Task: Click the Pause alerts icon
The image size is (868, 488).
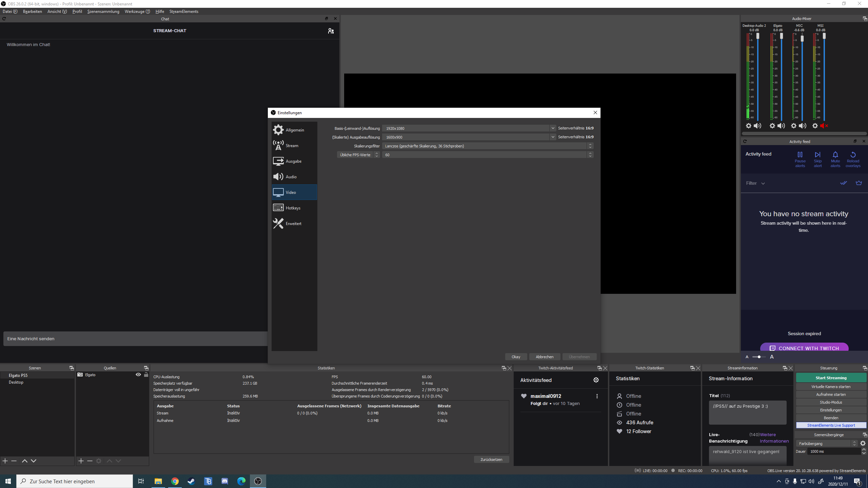Action: click(x=800, y=155)
